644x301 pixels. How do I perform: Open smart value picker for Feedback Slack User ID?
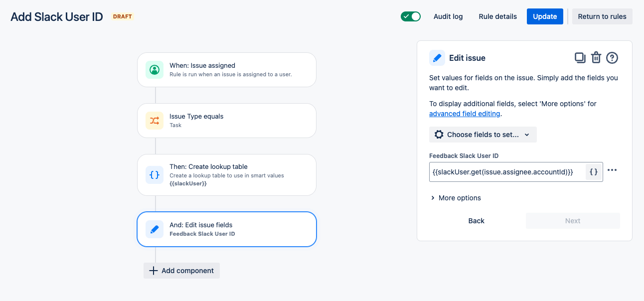coord(594,172)
